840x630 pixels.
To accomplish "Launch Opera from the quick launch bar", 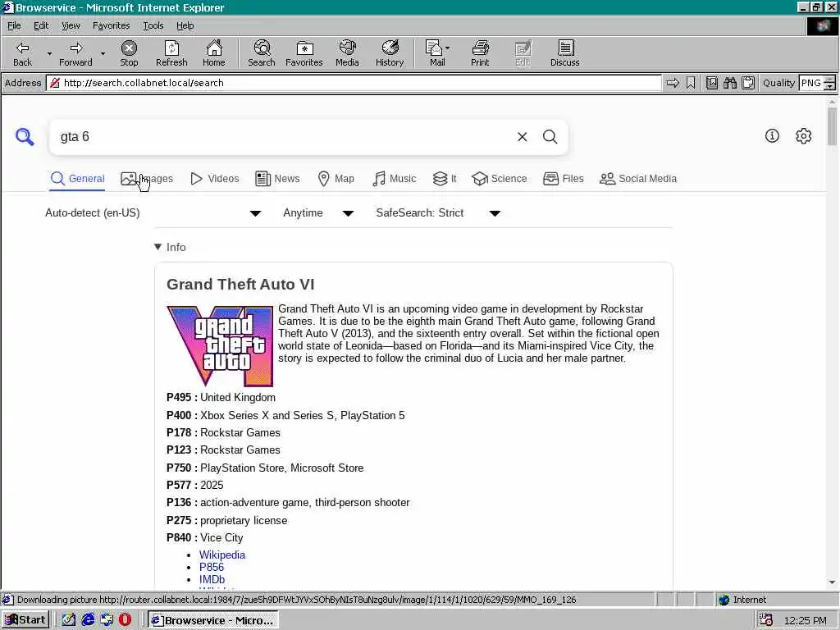I will click(x=125, y=620).
